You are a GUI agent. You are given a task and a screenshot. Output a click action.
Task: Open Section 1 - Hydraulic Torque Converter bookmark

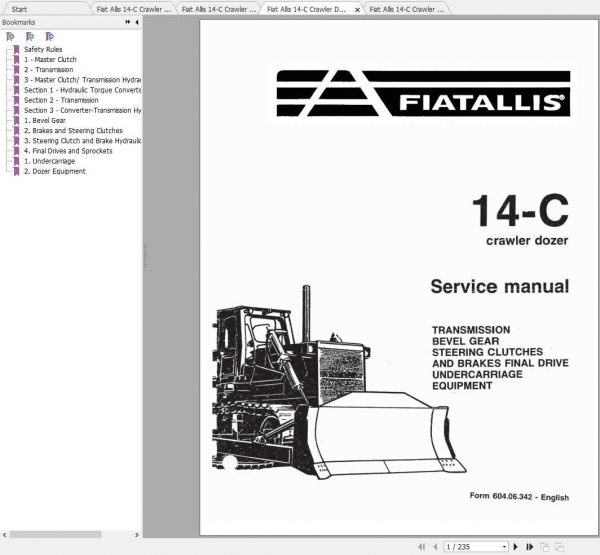pyautogui.click(x=82, y=90)
